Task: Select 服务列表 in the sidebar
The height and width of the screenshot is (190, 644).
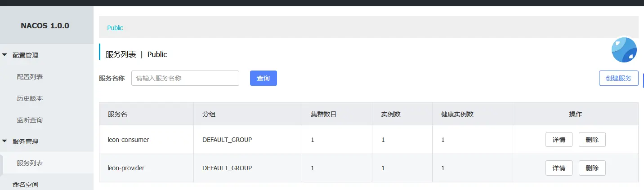Action: tap(30, 163)
